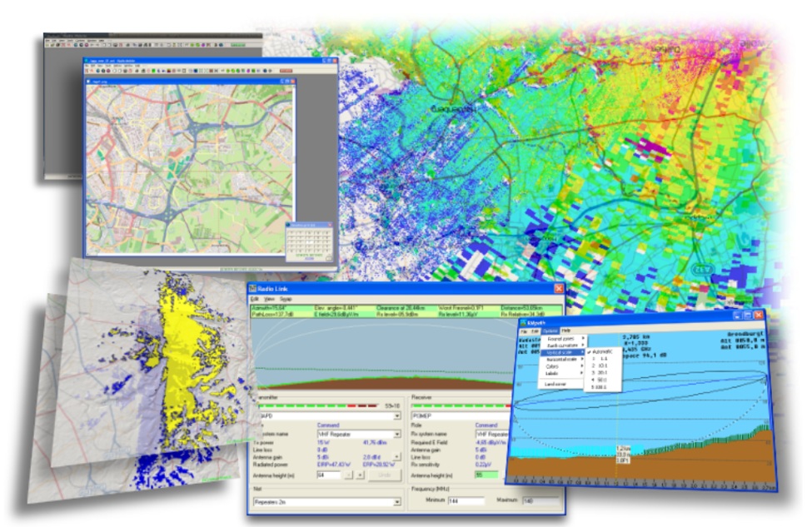Screen dimensions: 812x527
Task: Increase transmitter antenna height with plus button
Action: [361, 475]
